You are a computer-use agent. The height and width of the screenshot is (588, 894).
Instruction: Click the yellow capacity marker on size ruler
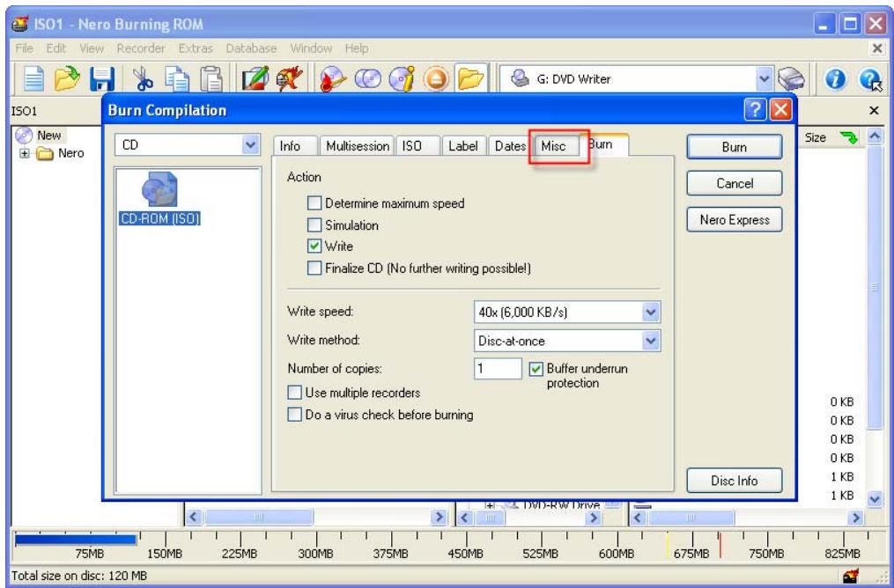pos(667,545)
